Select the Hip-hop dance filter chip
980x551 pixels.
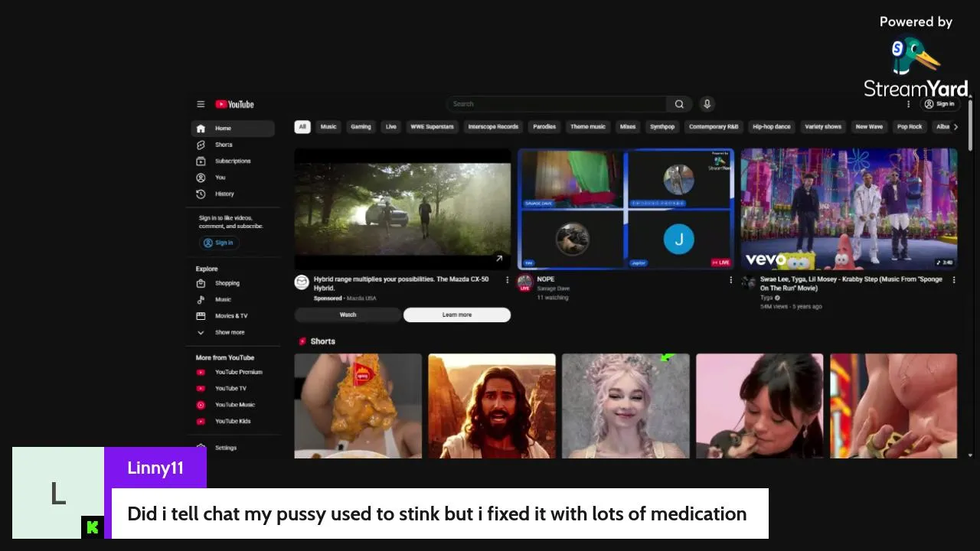(772, 127)
